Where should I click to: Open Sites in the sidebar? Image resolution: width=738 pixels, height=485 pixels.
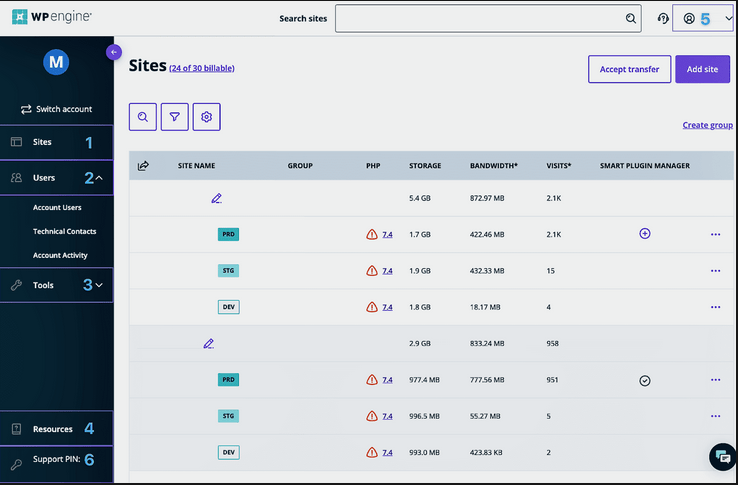pos(56,142)
